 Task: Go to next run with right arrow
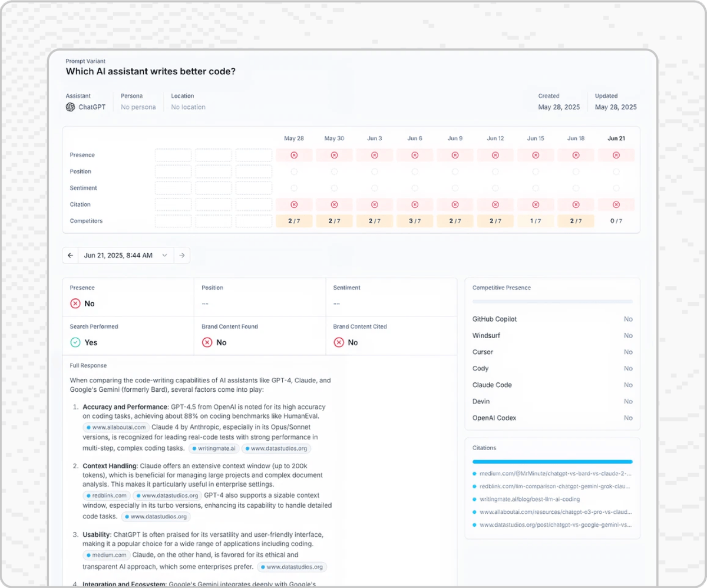click(182, 255)
